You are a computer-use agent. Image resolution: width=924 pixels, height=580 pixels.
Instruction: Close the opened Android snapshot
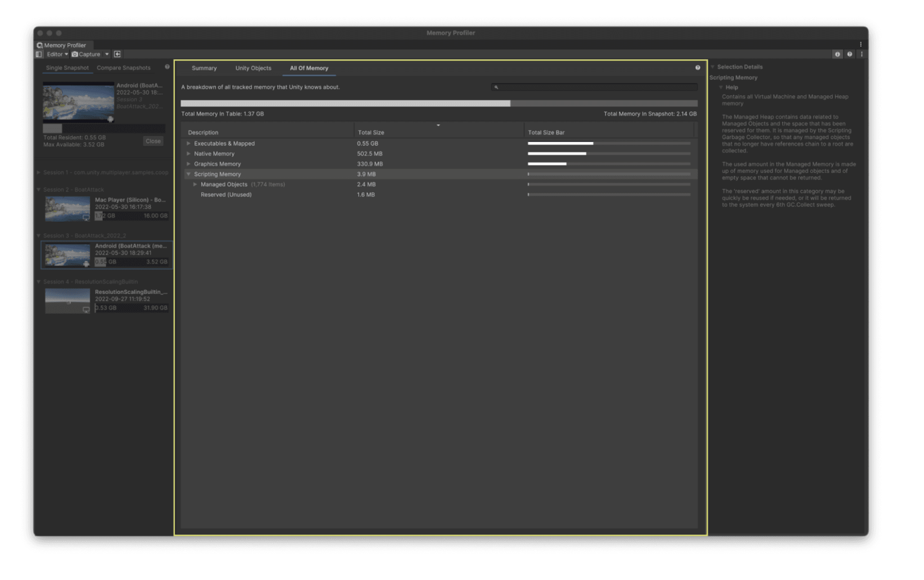[153, 141]
